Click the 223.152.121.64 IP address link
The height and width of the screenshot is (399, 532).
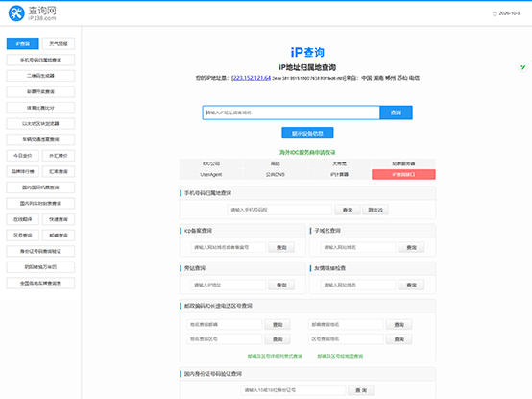pyautogui.click(x=252, y=78)
